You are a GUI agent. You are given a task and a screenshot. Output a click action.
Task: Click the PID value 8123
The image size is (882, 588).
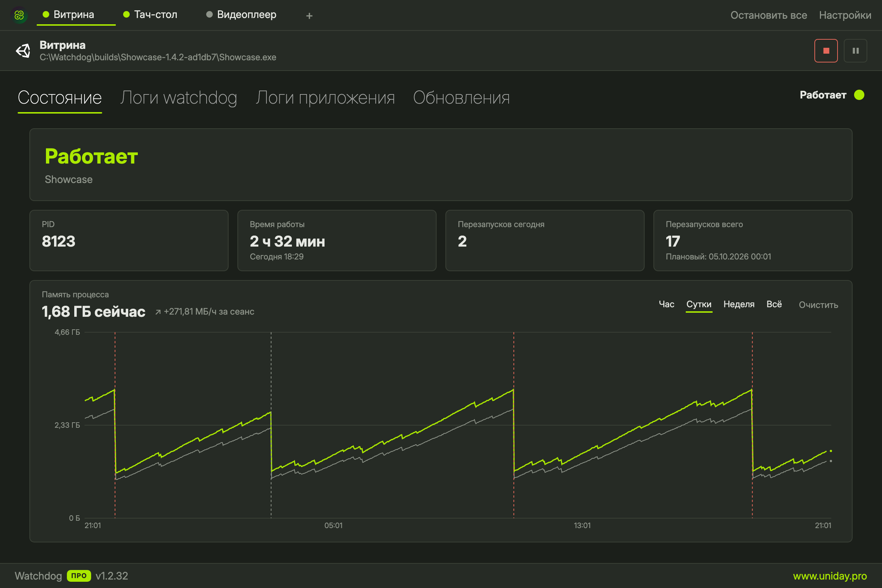pyautogui.click(x=58, y=241)
